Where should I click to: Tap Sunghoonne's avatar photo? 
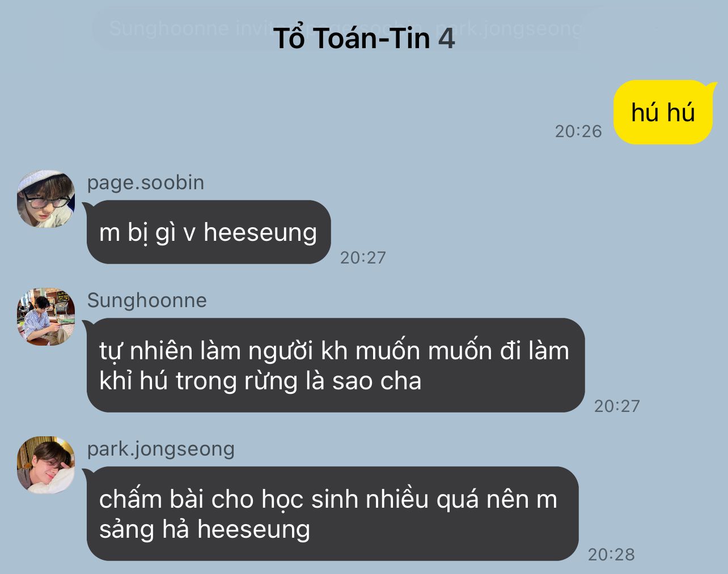click(46, 317)
